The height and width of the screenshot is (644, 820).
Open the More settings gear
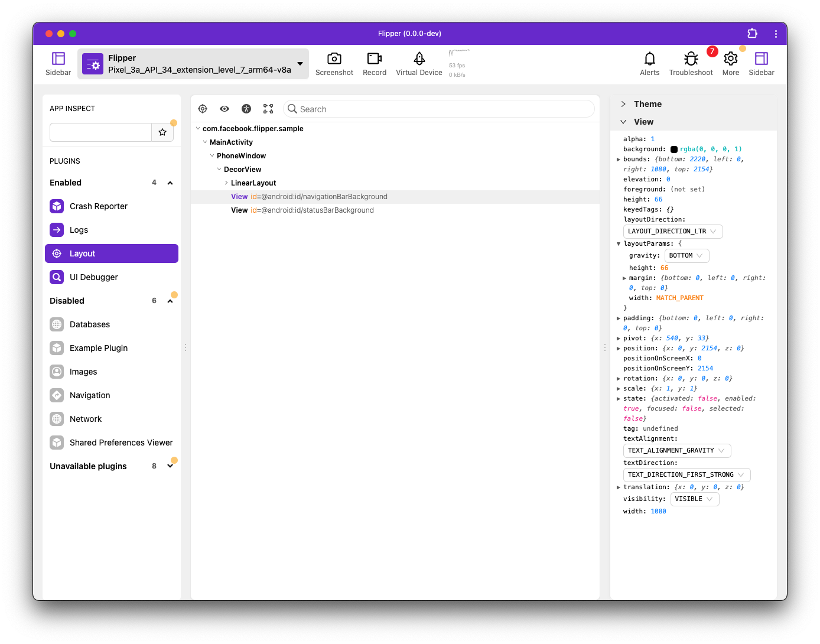tap(731, 64)
